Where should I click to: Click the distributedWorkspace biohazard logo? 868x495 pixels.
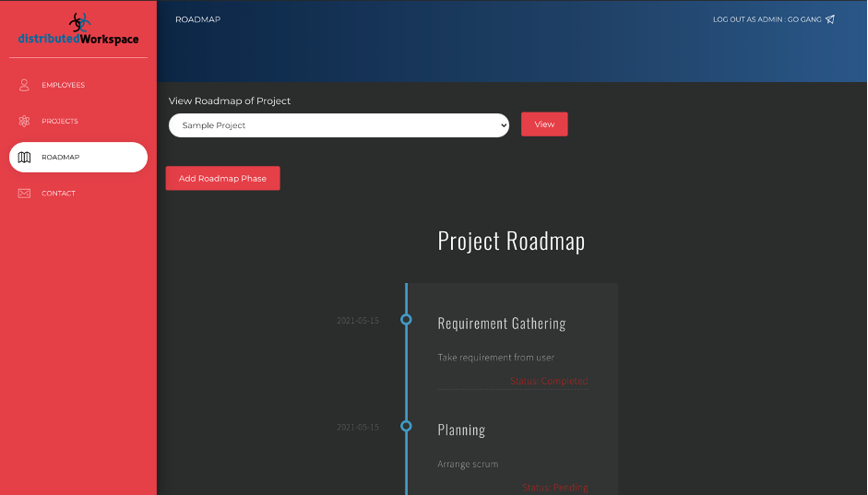[79, 21]
